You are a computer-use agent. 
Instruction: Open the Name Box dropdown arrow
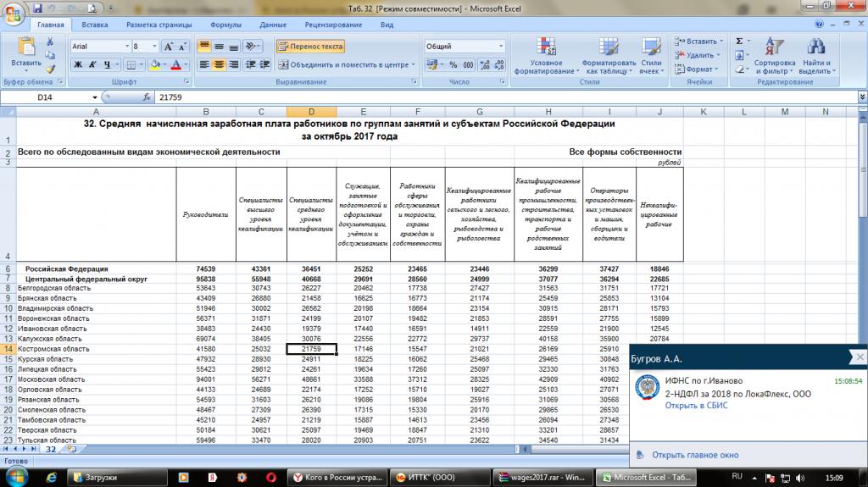pos(95,97)
